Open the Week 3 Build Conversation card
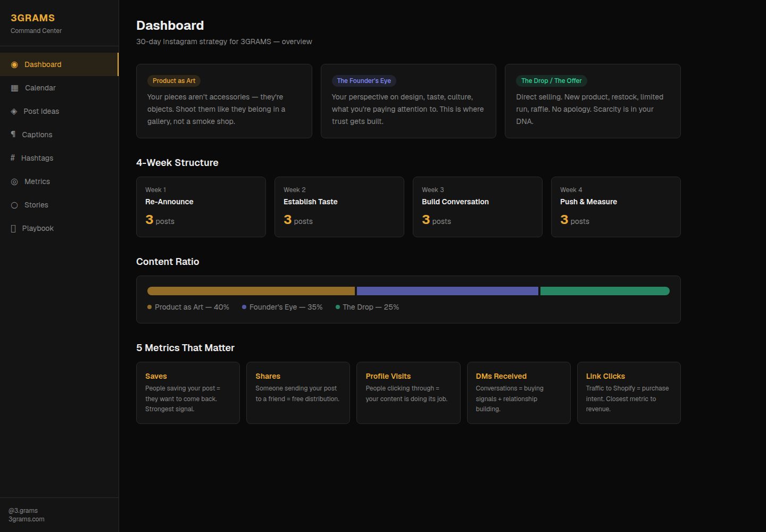This screenshot has height=532, width=766. pyautogui.click(x=478, y=207)
